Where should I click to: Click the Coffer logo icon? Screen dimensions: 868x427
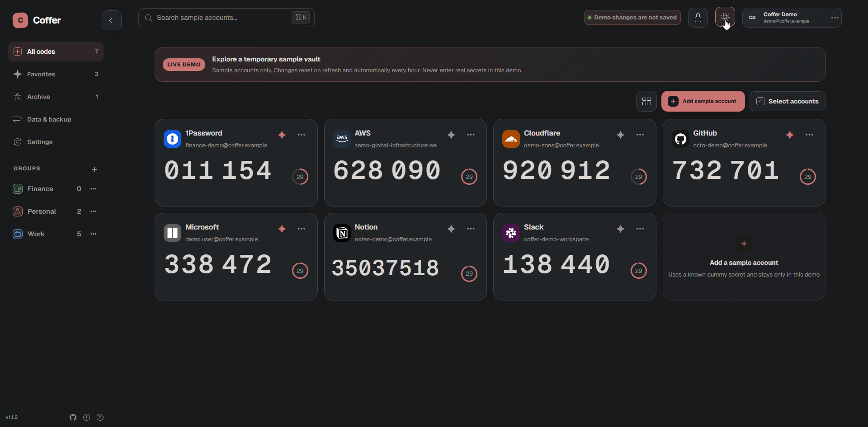pyautogui.click(x=20, y=20)
